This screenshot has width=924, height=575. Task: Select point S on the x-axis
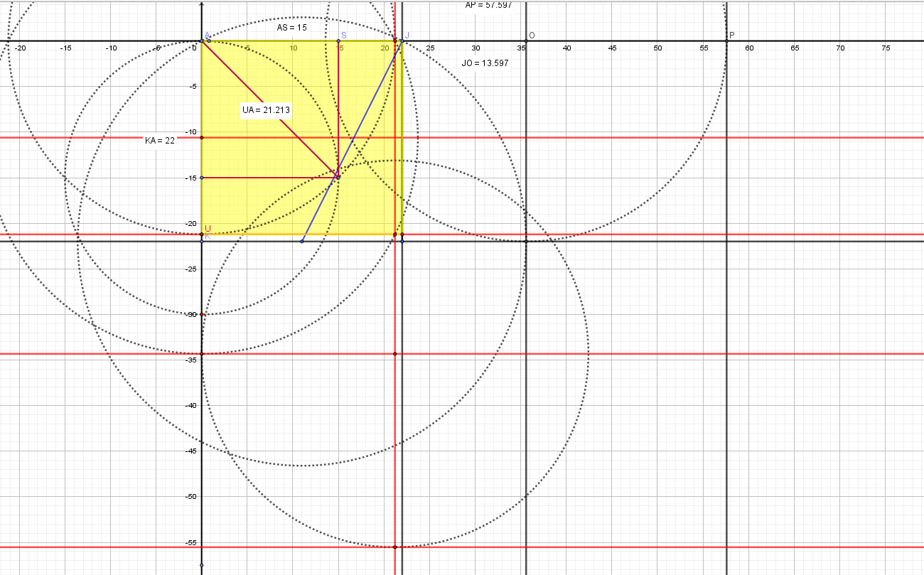(x=338, y=41)
